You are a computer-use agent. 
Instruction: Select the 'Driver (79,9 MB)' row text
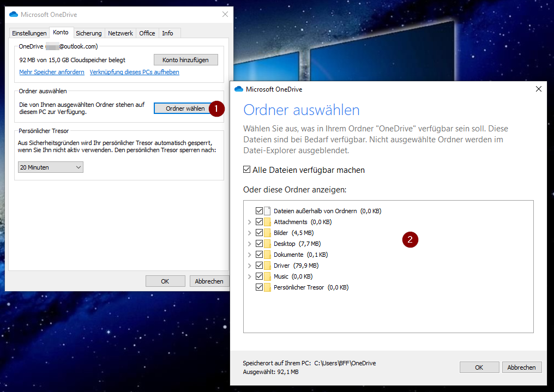(296, 266)
